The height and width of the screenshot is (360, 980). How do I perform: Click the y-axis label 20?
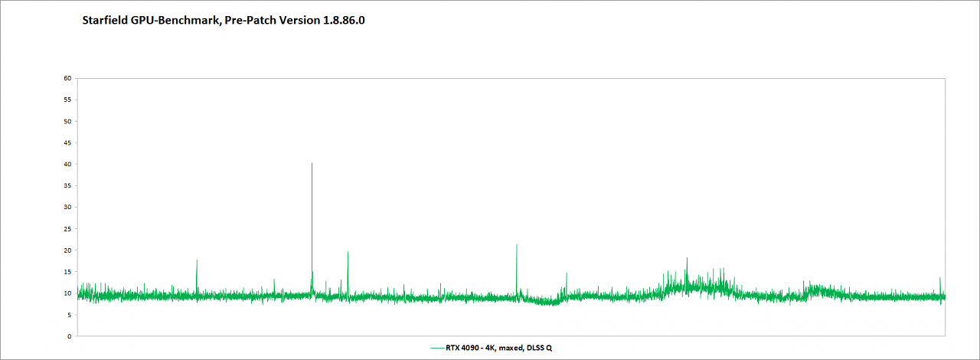pos(67,250)
